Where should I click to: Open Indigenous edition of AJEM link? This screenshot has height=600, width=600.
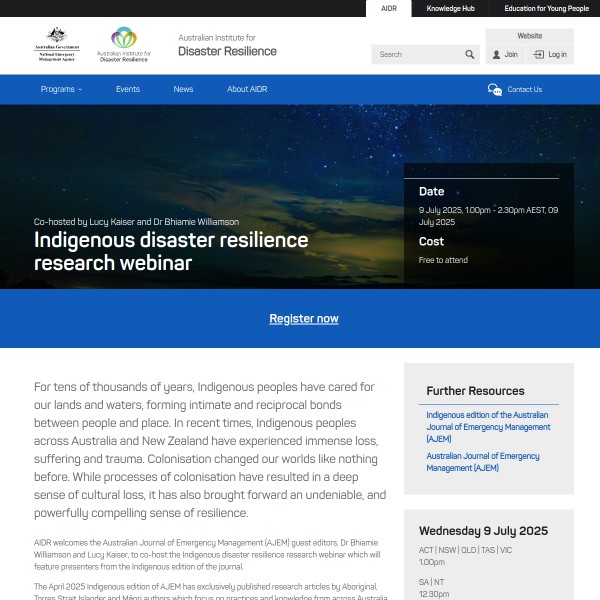tap(487, 426)
